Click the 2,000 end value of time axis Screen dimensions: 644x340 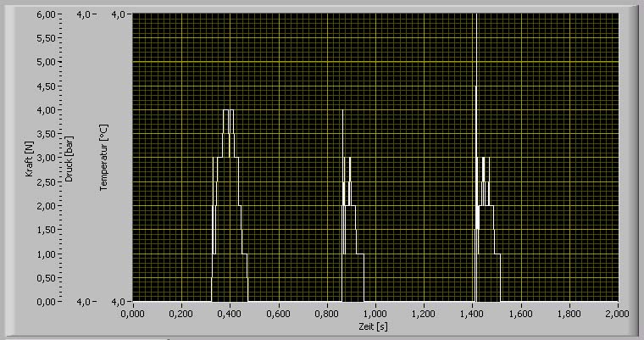[x=618, y=314]
